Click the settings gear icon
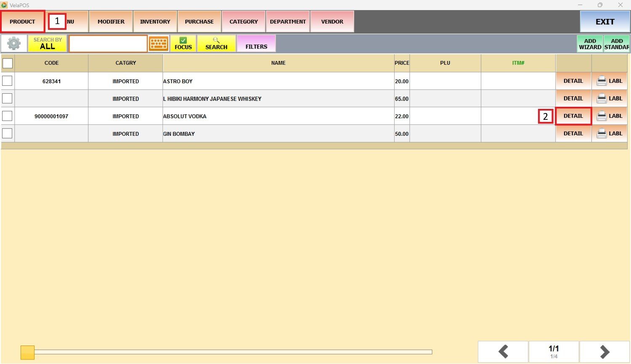This screenshot has width=631, height=364. click(14, 43)
